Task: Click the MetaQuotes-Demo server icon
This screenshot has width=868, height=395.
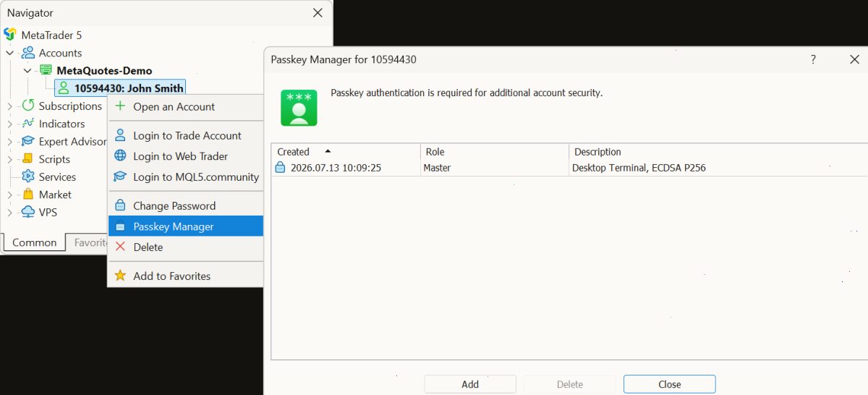Action: pyautogui.click(x=46, y=70)
